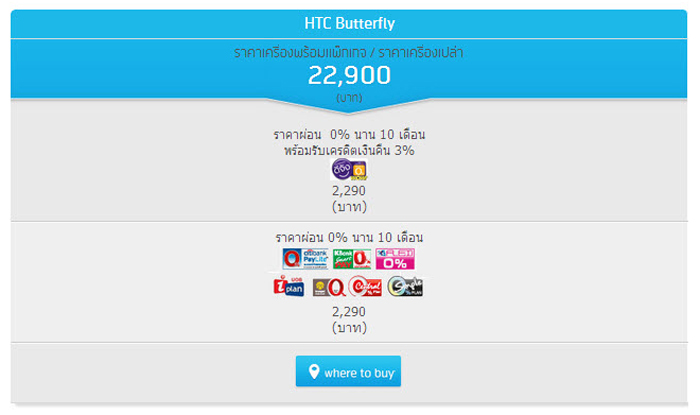Click the installment heading above the bank logos
The width and height of the screenshot is (700, 415).
tap(349, 237)
